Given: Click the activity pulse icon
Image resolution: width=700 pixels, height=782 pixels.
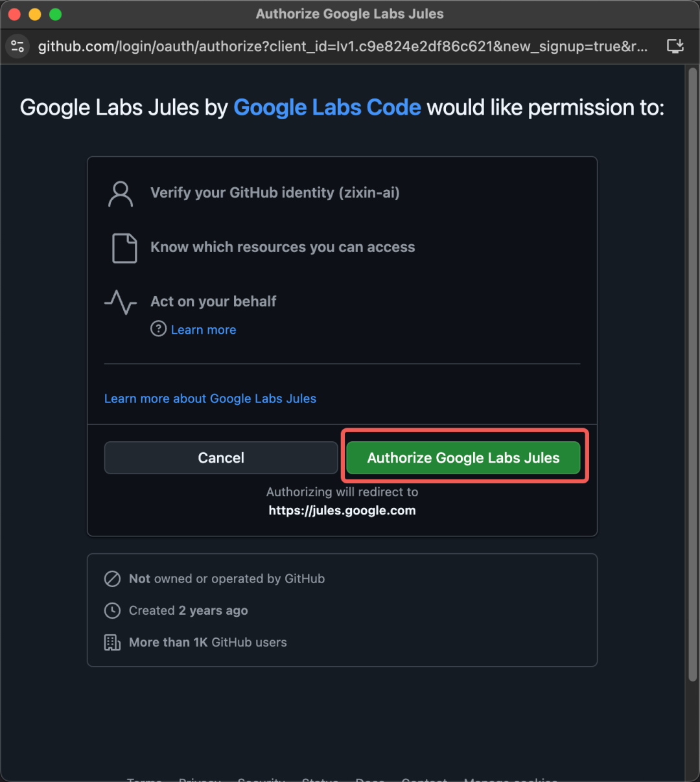Looking at the screenshot, I should point(121,302).
